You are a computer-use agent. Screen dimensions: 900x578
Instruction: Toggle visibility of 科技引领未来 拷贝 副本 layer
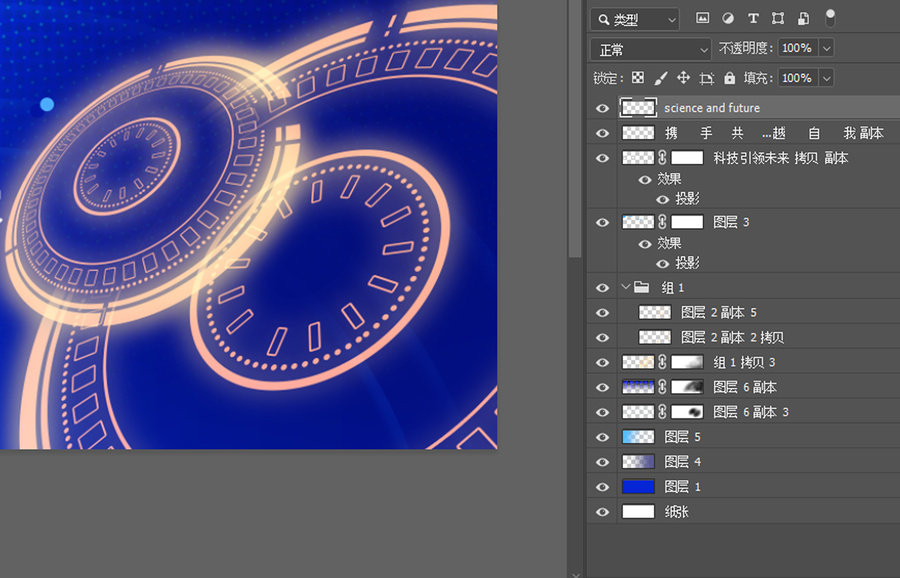602,158
